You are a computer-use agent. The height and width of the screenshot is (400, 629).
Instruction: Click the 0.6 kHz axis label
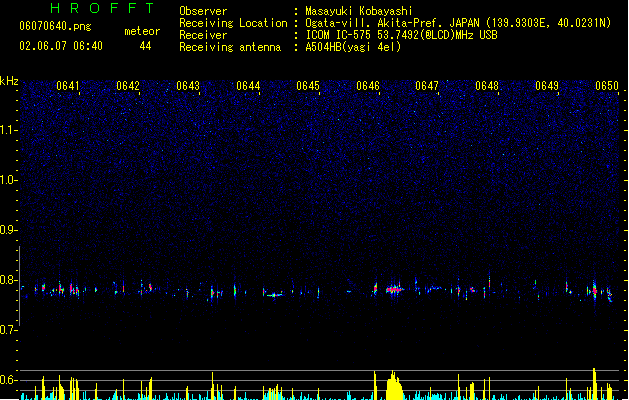click(x=8, y=380)
